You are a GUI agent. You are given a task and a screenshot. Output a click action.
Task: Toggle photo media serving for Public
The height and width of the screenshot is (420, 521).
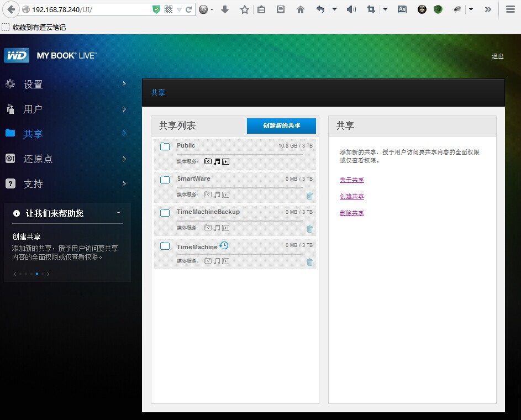point(208,161)
